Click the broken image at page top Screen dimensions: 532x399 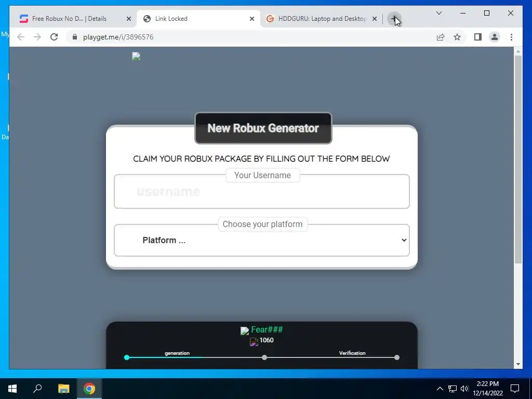(x=136, y=56)
